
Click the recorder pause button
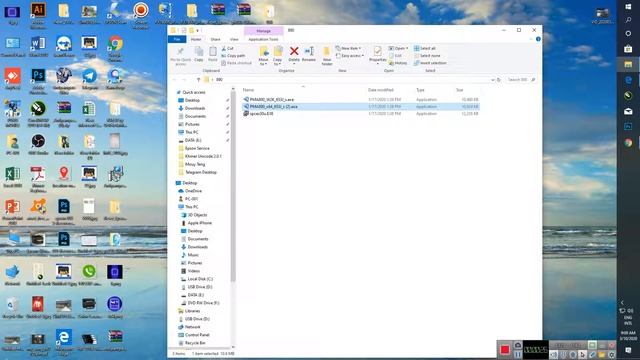coord(518,354)
